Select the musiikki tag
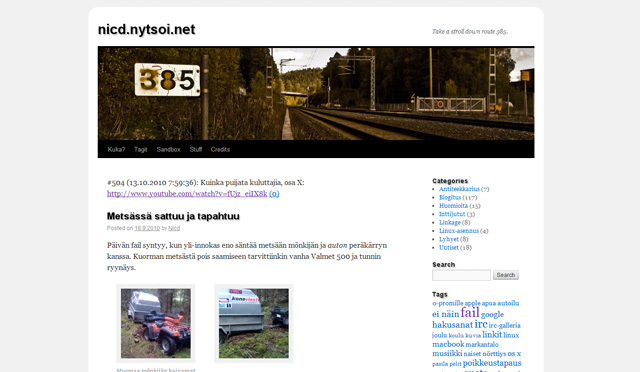Image resolution: width=640 pixels, height=372 pixels. [x=447, y=354]
